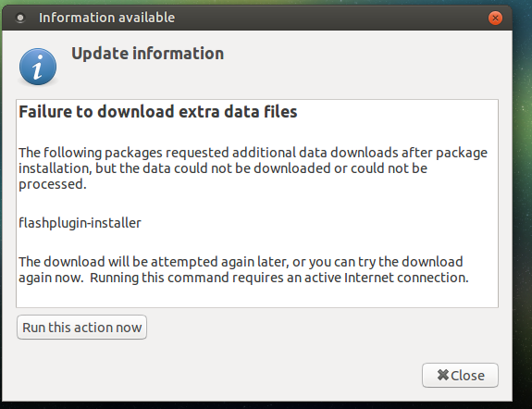Image resolution: width=532 pixels, height=409 pixels.
Task: Close the dialog with the red X button
Action: [495, 18]
